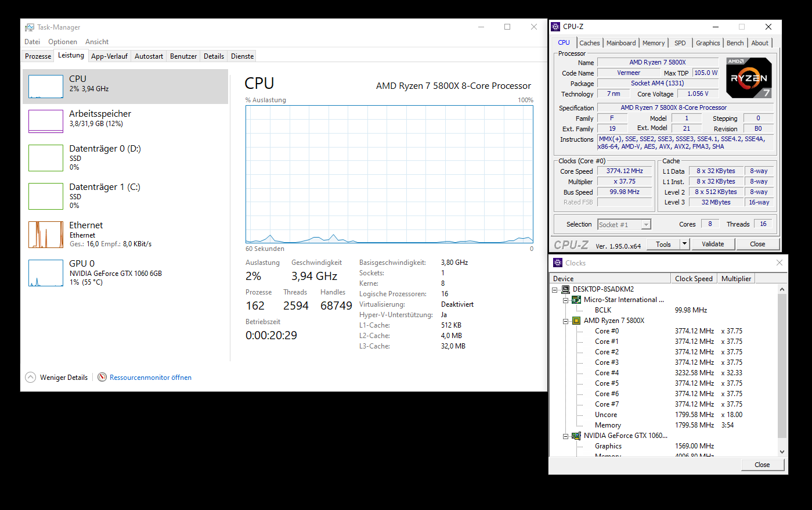Open the Bench tab in CPU-Z
812x510 pixels.
coord(735,43)
